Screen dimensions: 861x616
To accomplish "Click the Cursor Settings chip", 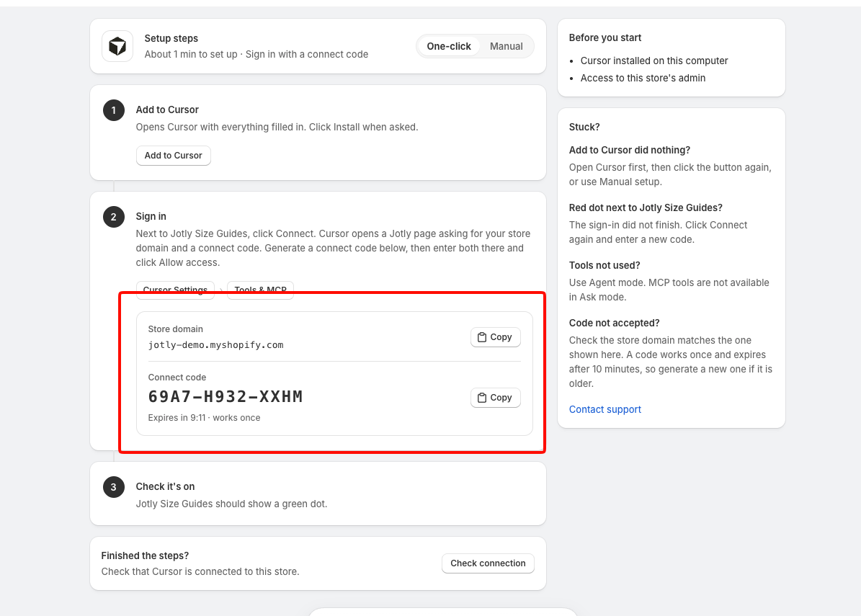I will 175,290.
